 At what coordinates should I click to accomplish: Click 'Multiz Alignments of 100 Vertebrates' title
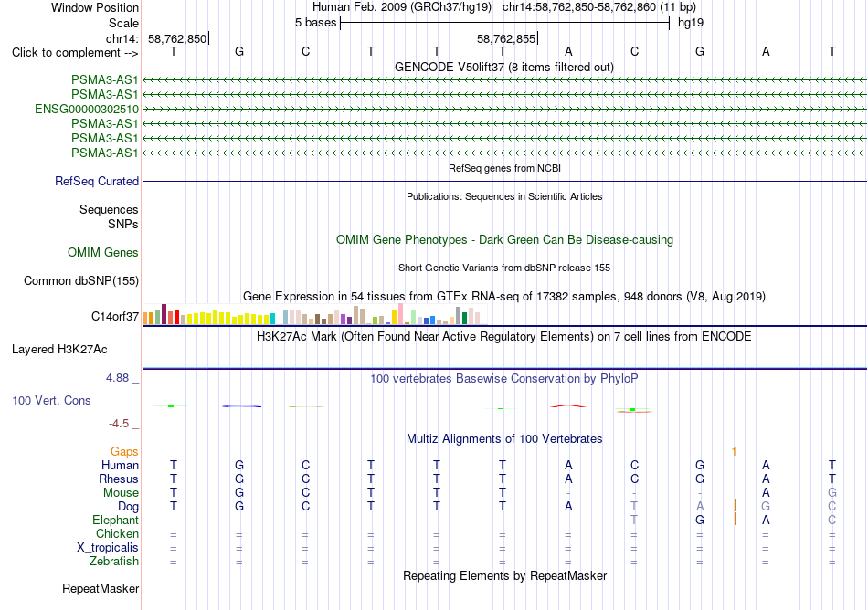[504, 438]
